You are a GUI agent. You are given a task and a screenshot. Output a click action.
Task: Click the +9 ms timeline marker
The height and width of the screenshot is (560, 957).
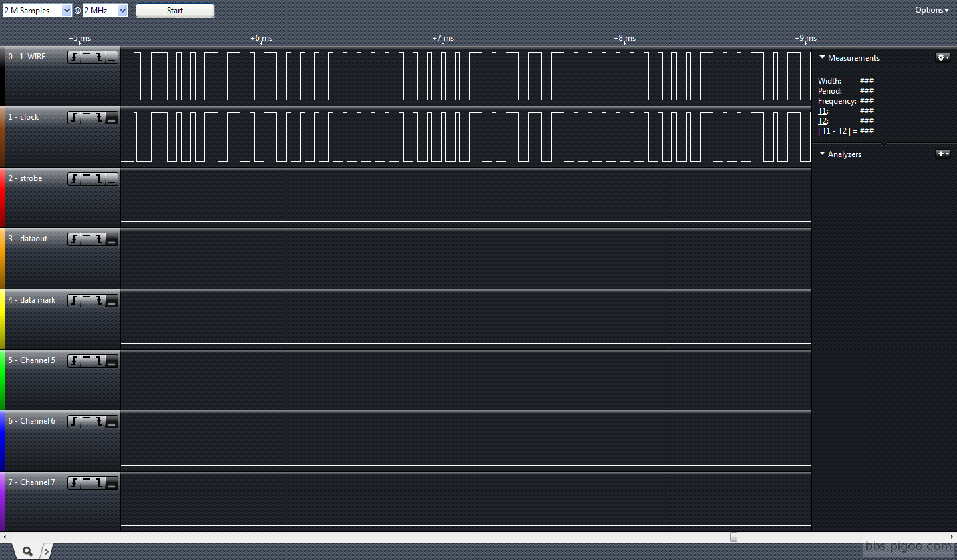click(805, 39)
